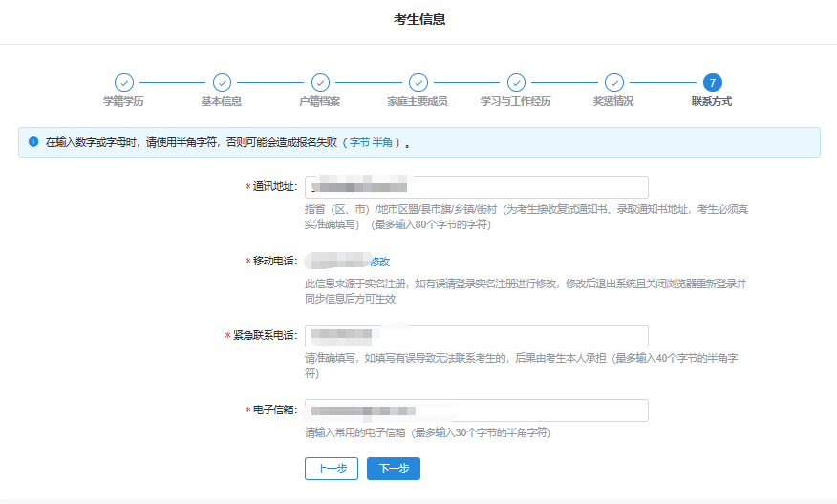Click the 学习与工作经历 step check icon
The height and width of the screenshot is (504, 837).
tap(516, 83)
